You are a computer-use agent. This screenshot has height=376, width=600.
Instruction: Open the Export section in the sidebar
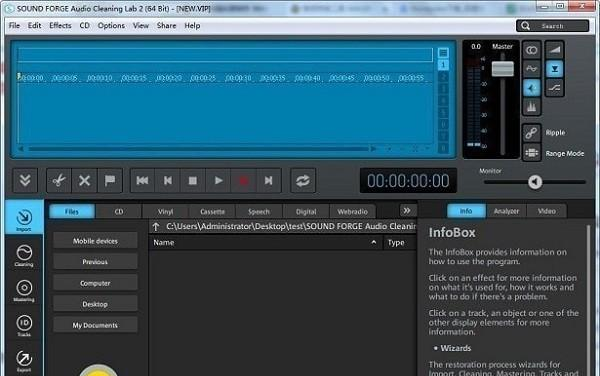[x=24, y=361]
